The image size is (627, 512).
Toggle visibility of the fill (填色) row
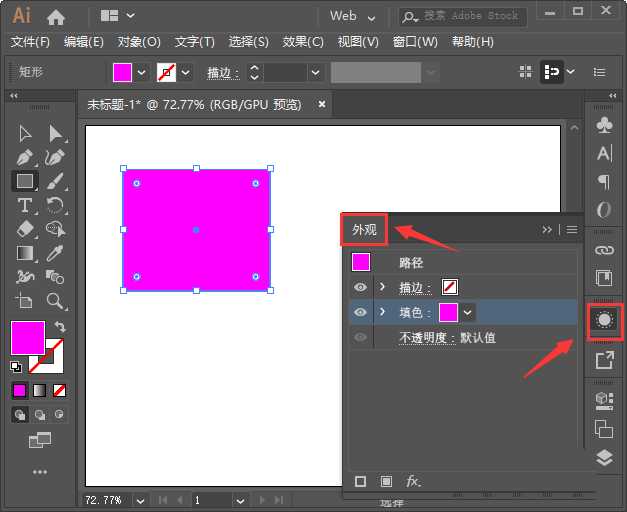[360, 313]
